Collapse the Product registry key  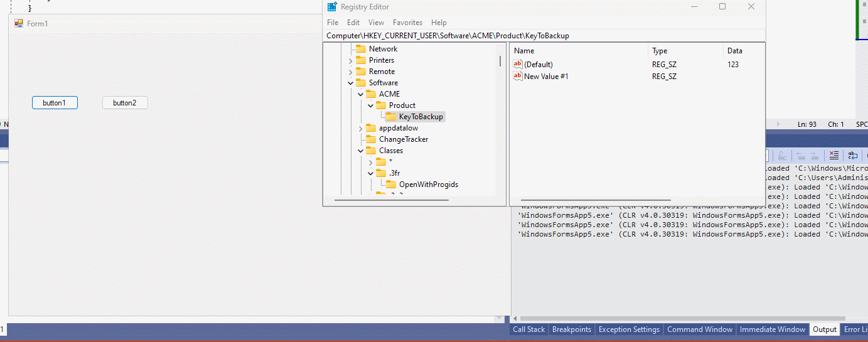pos(370,105)
